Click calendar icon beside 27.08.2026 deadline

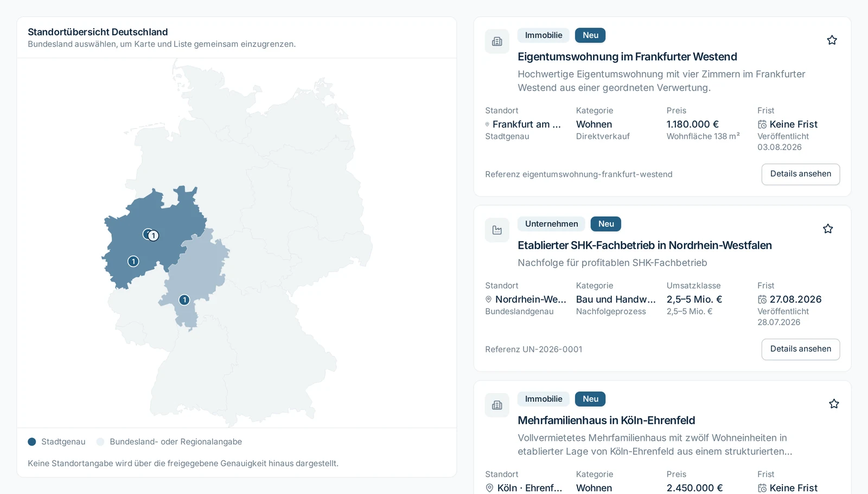[x=762, y=299]
